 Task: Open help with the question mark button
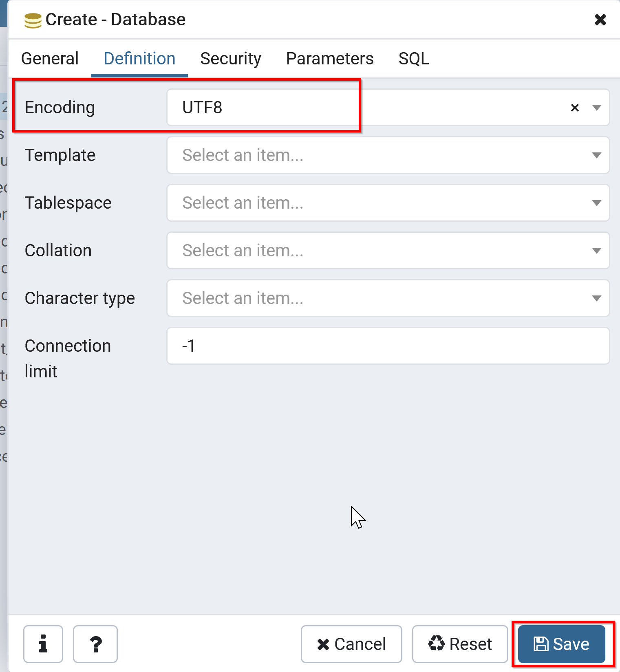coord(95,644)
